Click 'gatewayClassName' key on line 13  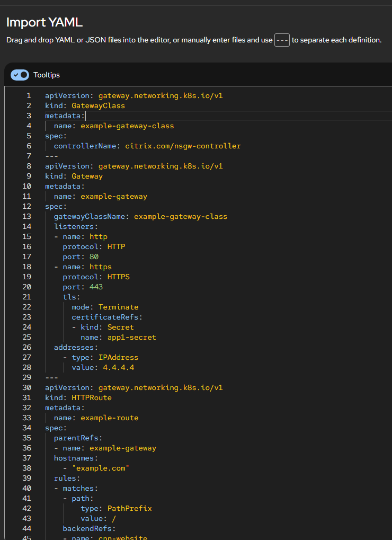(x=91, y=216)
